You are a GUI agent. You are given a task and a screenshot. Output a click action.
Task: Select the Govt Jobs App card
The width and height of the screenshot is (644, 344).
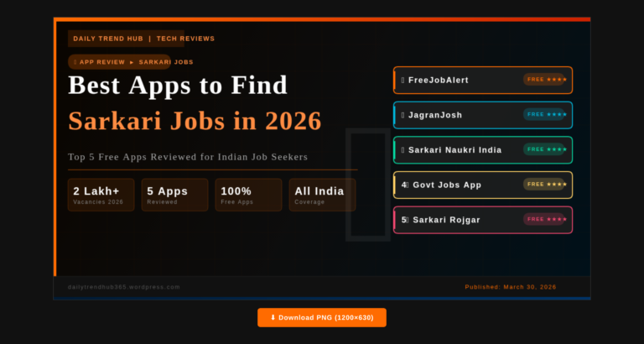[483, 185]
